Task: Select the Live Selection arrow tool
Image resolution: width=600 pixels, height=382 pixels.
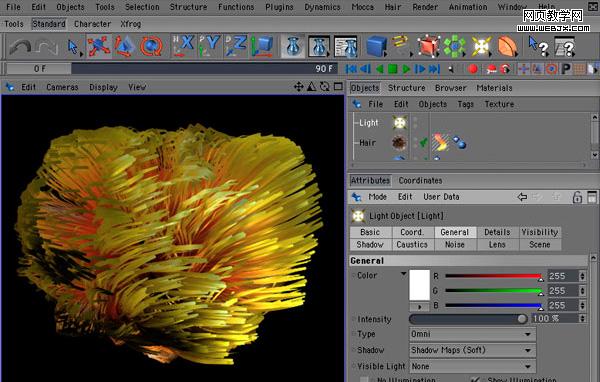Action: click(x=73, y=47)
